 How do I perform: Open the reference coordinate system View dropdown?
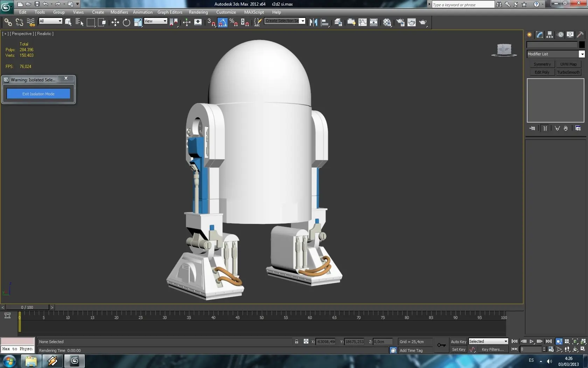click(x=155, y=21)
